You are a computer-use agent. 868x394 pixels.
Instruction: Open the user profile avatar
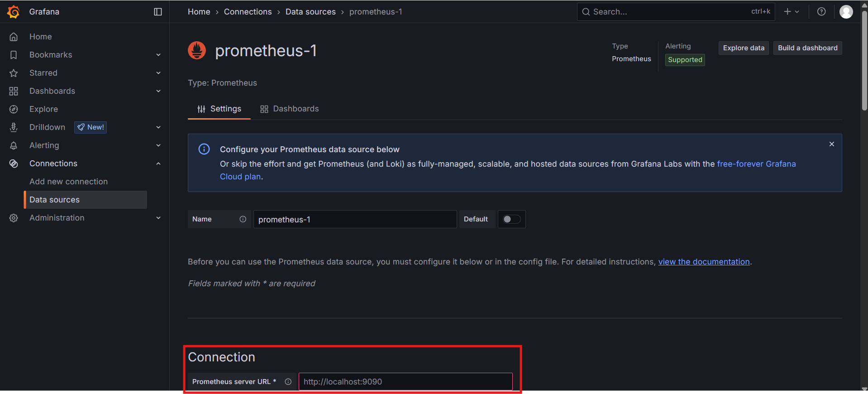[x=846, y=12]
